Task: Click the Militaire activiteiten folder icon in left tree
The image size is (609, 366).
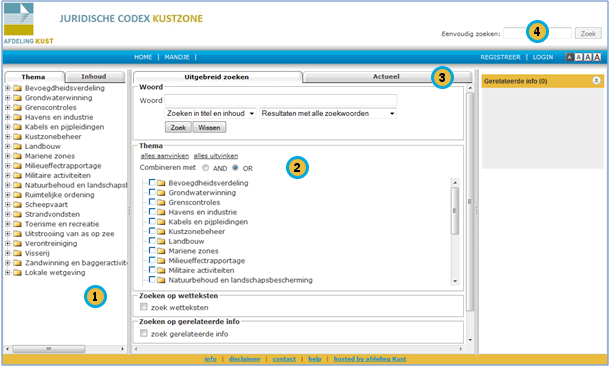Action: 17,176
